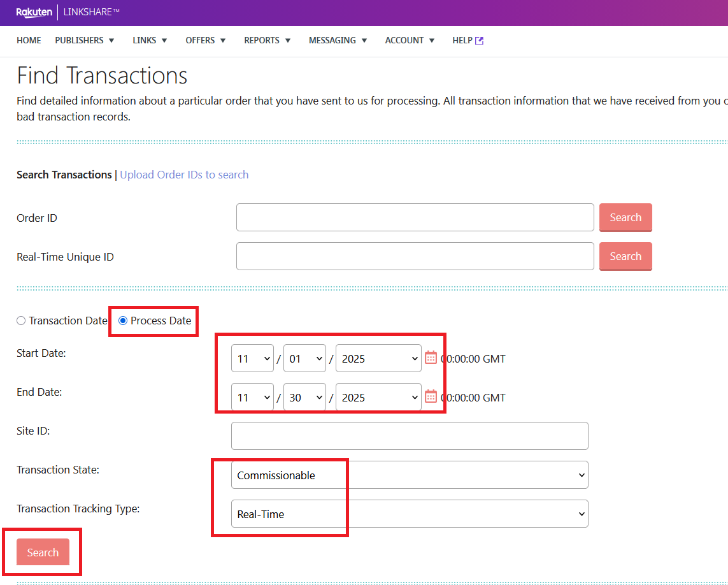This screenshot has width=728, height=585.
Task: Click the Rakuten LinkShare logo
Action: tap(68, 12)
